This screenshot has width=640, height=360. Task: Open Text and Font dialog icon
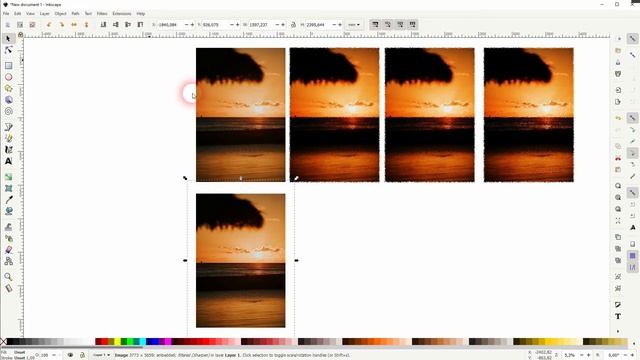pyautogui.click(x=618, y=316)
